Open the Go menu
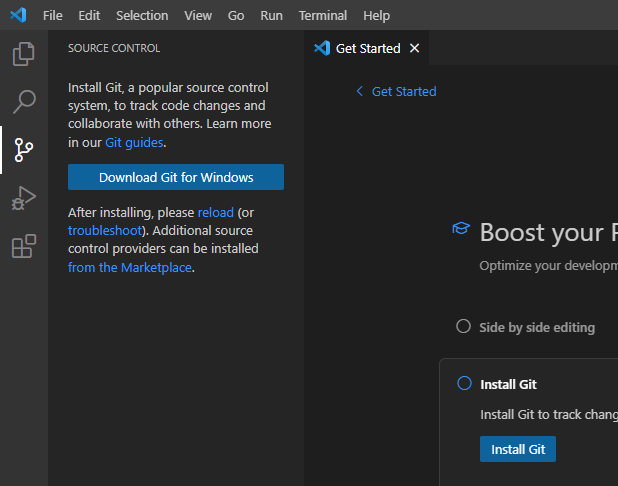The width and height of the screenshot is (618, 486). (x=236, y=15)
